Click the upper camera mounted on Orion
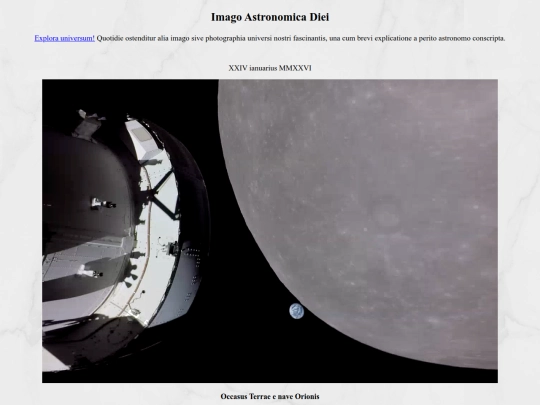Viewport: 540px width, 405px height. tap(103, 204)
